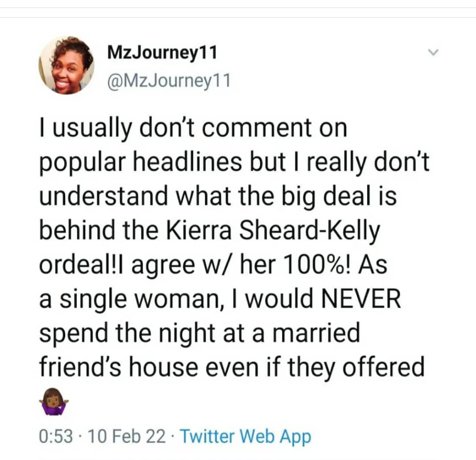
Task: Click the word understand in the tweet
Action: [105, 196]
